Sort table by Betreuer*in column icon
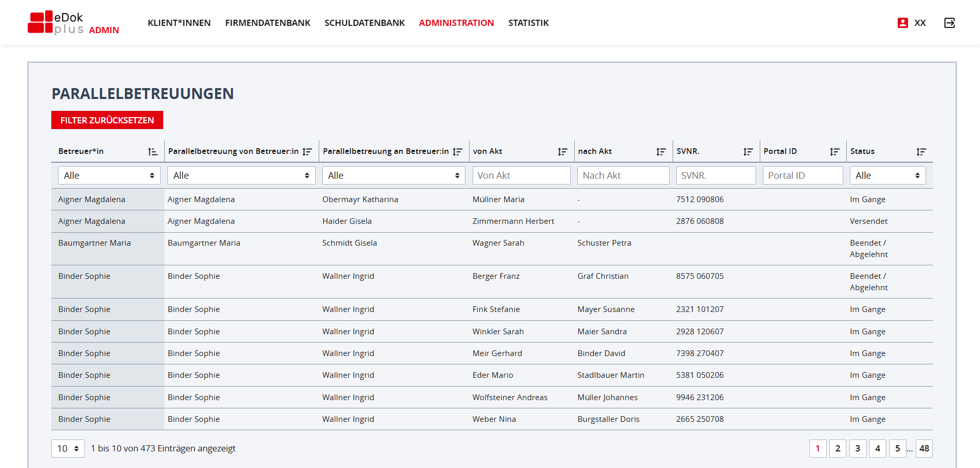Image resolution: width=980 pixels, height=468 pixels. [152, 152]
